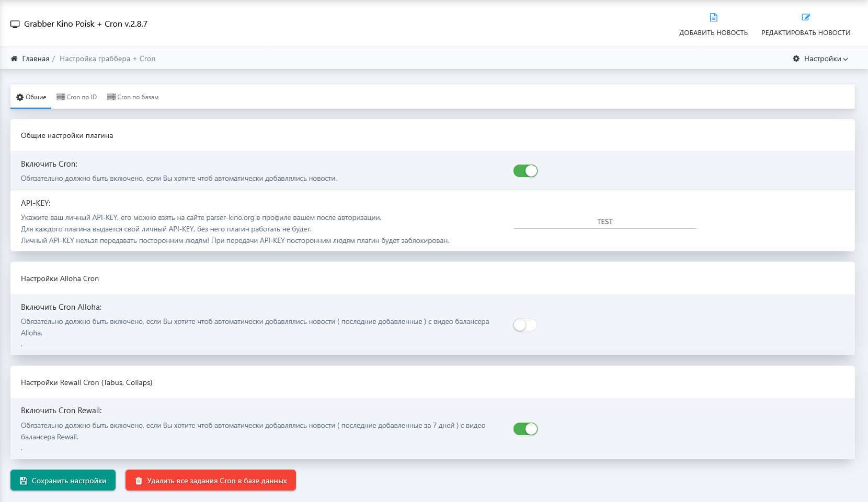
Task: Click the server icon in the Cron по базам tab
Action: pyautogui.click(x=111, y=97)
